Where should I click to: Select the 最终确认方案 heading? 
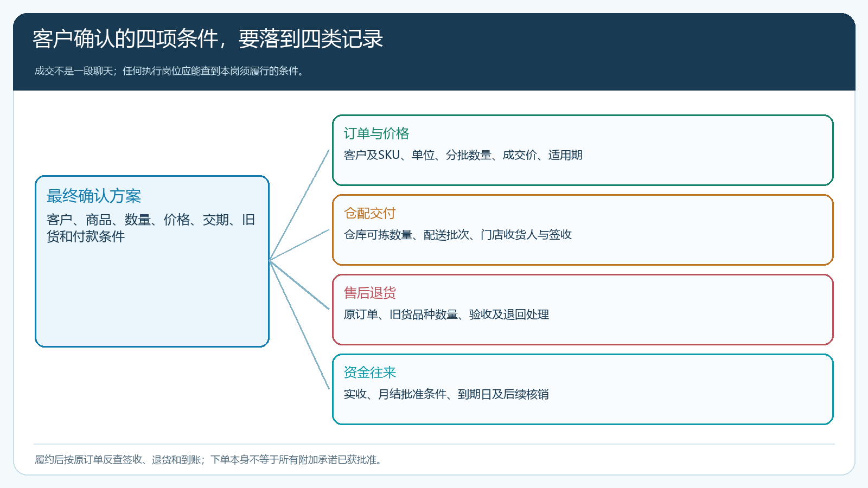pos(94,196)
